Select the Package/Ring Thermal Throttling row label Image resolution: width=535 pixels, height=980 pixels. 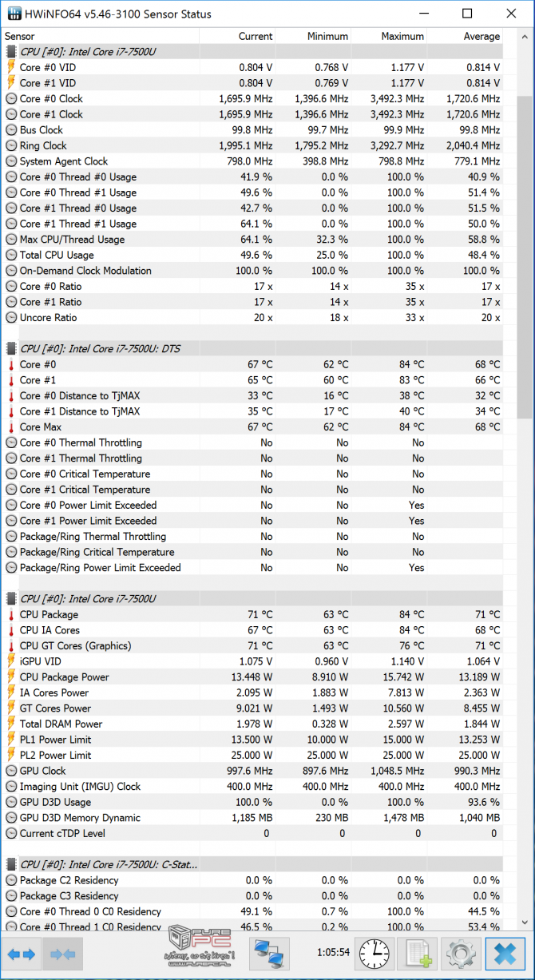[93, 537]
